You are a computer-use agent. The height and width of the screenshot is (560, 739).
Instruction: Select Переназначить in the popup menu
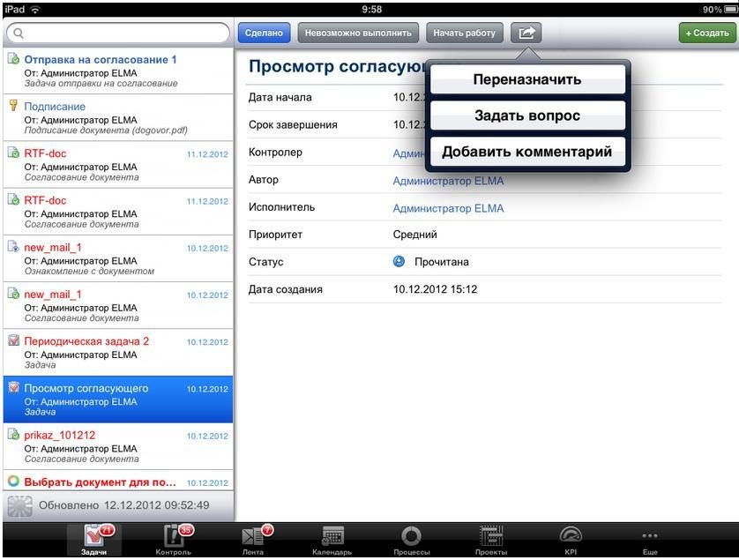click(x=527, y=79)
